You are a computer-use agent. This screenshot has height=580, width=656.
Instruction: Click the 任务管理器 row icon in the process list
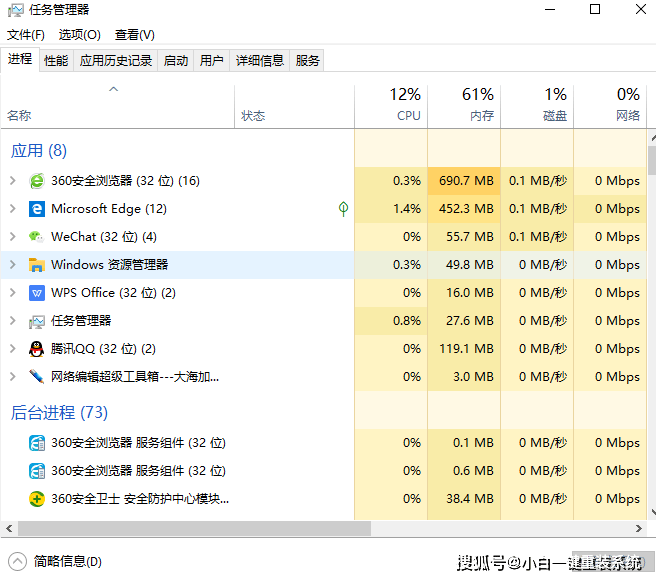(37, 321)
